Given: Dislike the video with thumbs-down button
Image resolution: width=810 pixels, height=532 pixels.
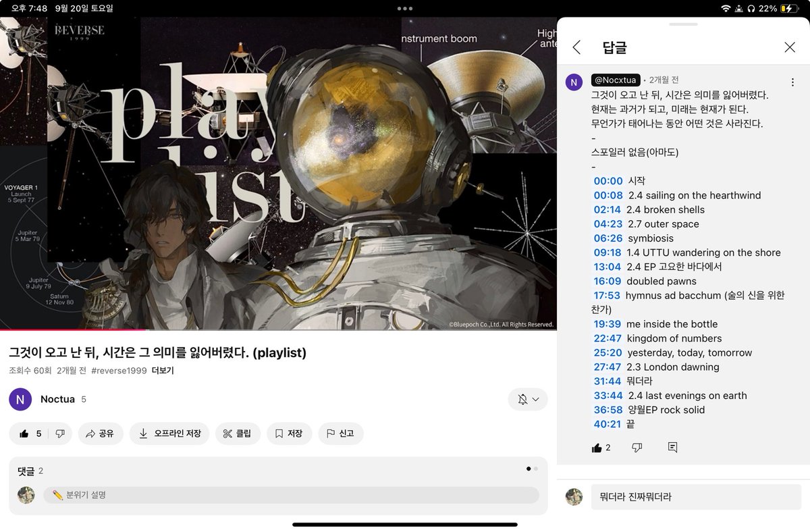Looking at the screenshot, I should click(x=60, y=433).
